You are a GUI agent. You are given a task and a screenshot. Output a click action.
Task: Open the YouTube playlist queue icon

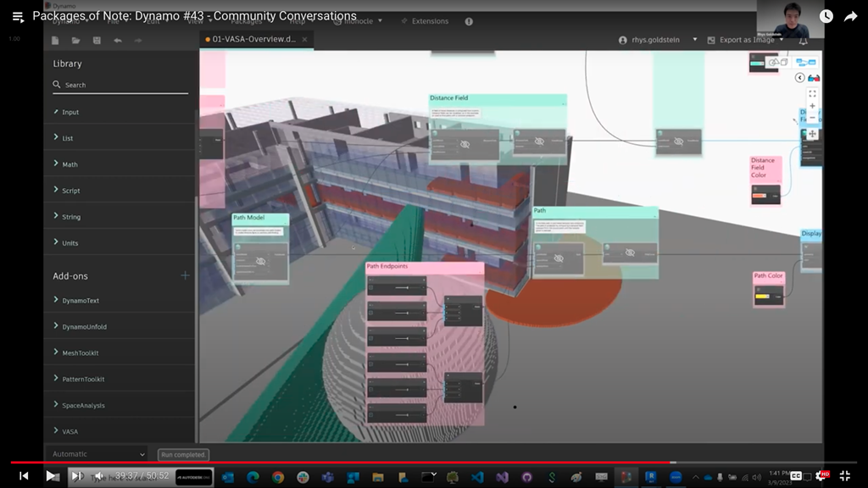click(x=18, y=17)
